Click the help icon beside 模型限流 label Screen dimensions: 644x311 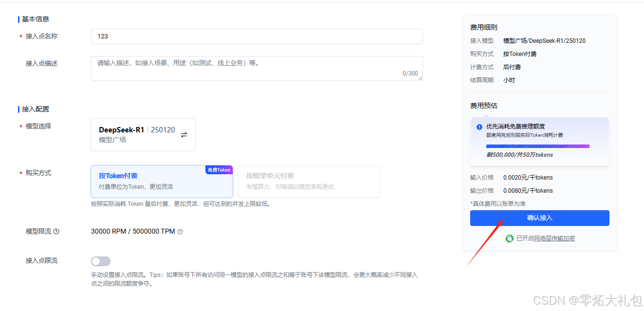[56, 232]
